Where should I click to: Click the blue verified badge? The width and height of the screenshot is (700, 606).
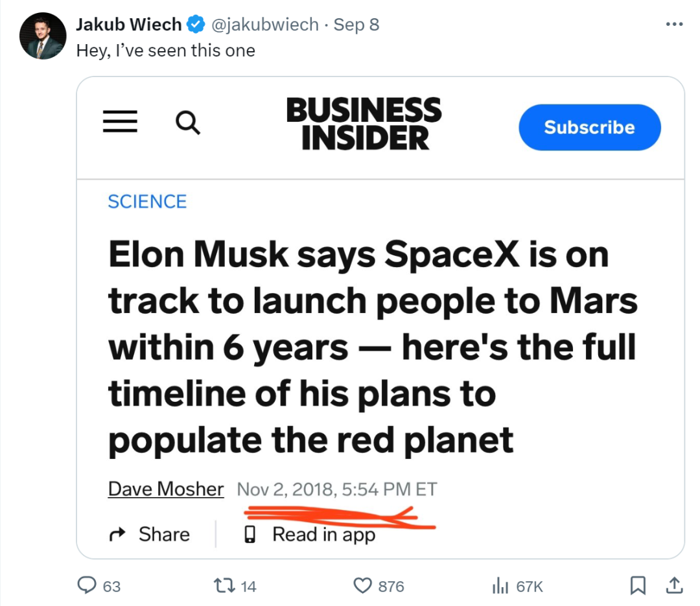pos(194,25)
